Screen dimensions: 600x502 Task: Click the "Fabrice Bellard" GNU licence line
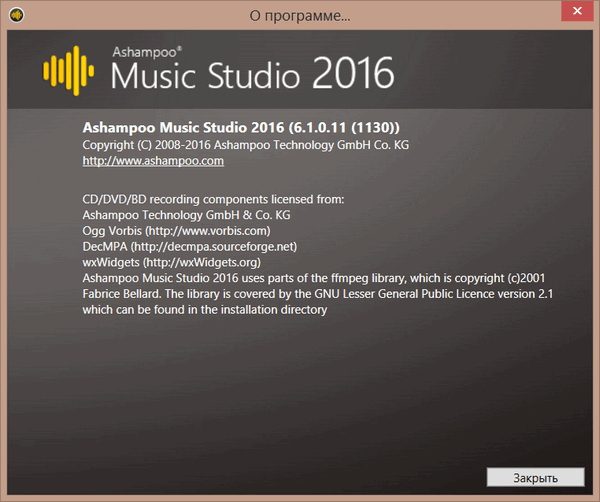point(318,294)
